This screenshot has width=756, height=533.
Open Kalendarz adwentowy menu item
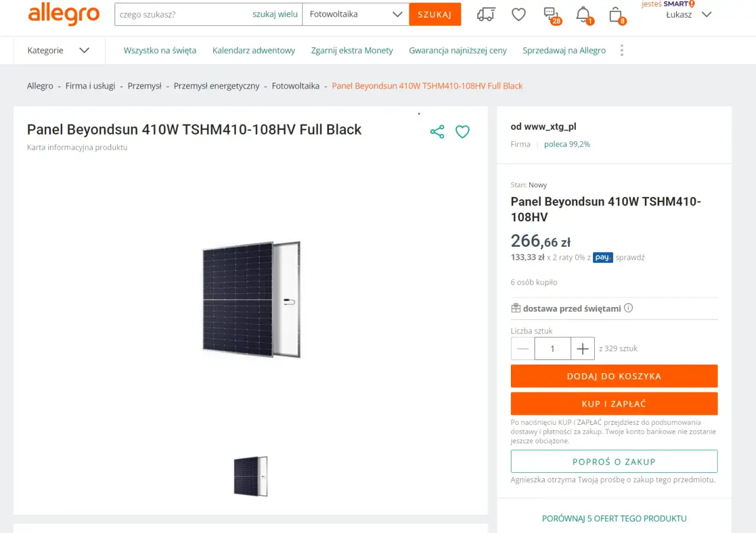coord(253,50)
